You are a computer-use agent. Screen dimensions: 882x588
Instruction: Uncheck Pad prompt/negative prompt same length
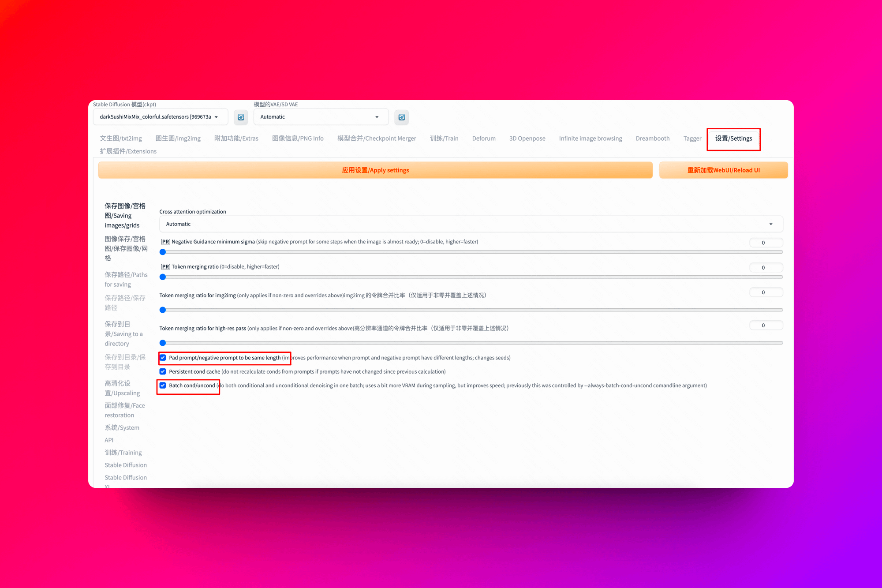tap(163, 358)
